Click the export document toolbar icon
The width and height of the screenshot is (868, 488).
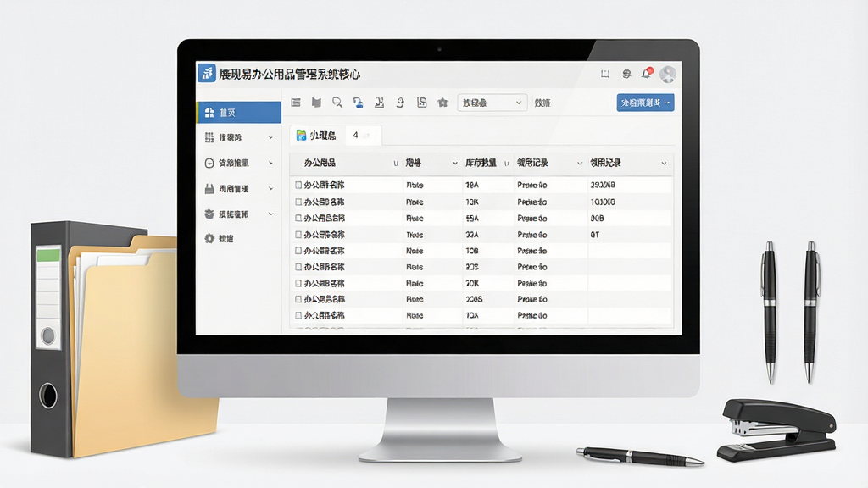point(379,103)
